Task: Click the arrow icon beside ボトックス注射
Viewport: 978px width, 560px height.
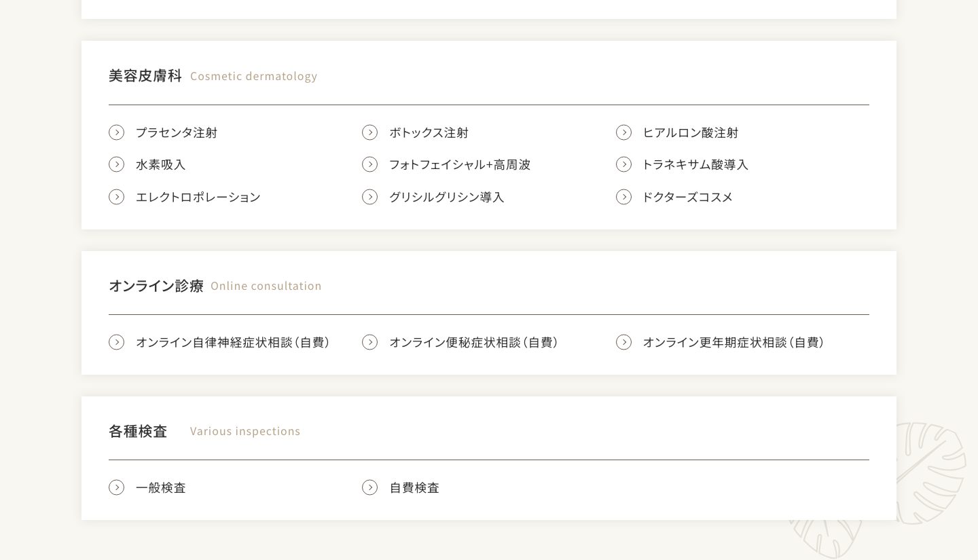Action: (369, 132)
